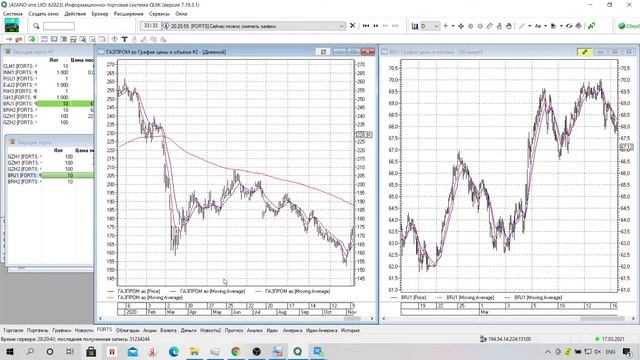Image resolution: width=640 pixels, height=360 pixels.
Task: Switch to the Графики tab
Action: coord(62,330)
